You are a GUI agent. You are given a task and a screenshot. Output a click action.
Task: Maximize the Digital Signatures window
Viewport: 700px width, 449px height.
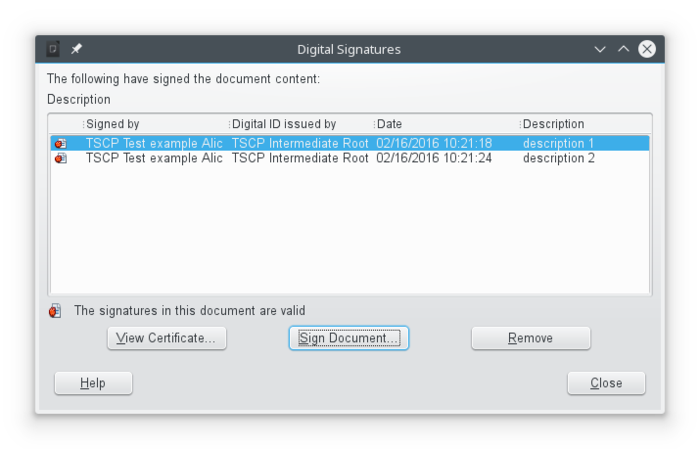(x=623, y=49)
